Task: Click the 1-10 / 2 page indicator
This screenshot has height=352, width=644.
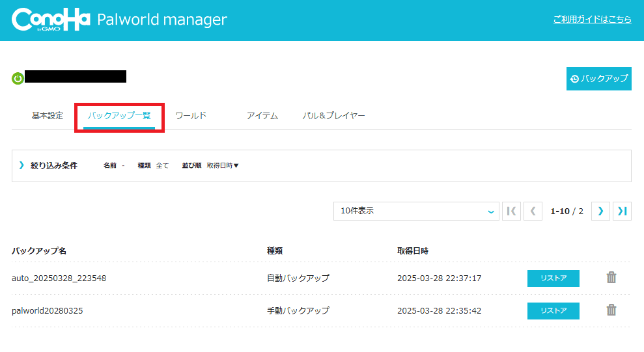Action: pyautogui.click(x=567, y=211)
